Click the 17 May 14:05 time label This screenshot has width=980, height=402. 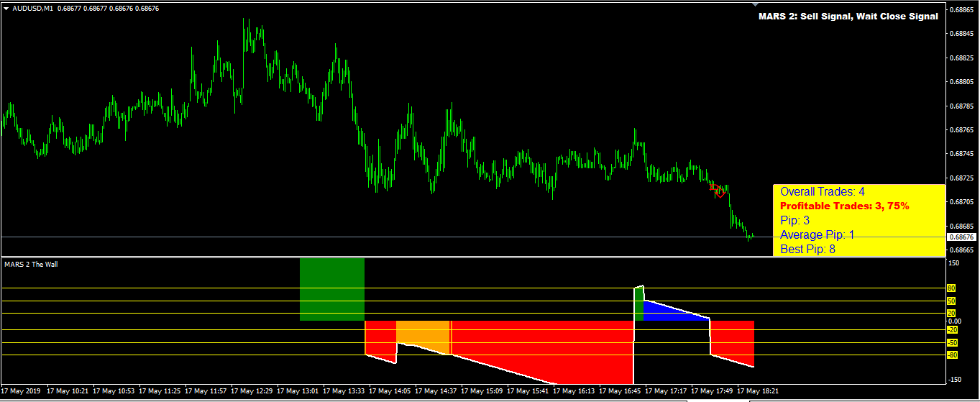pyautogui.click(x=390, y=391)
